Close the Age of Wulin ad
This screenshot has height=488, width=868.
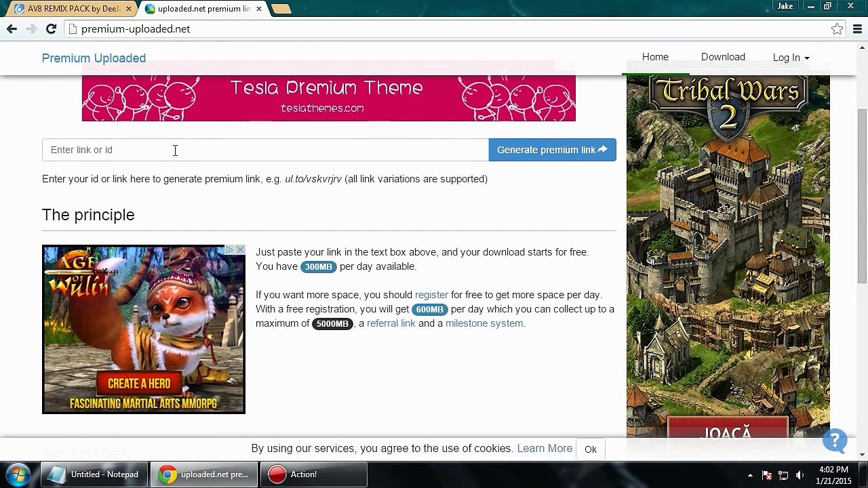(x=240, y=250)
